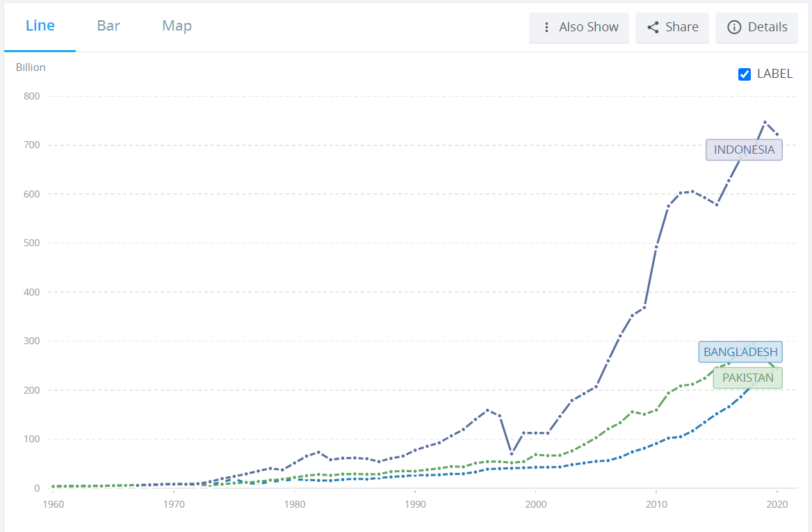Click the Billion axis unit text
Image resolution: width=812 pixels, height=532 pixels.
pyautogui.click(x=31, y=67)
